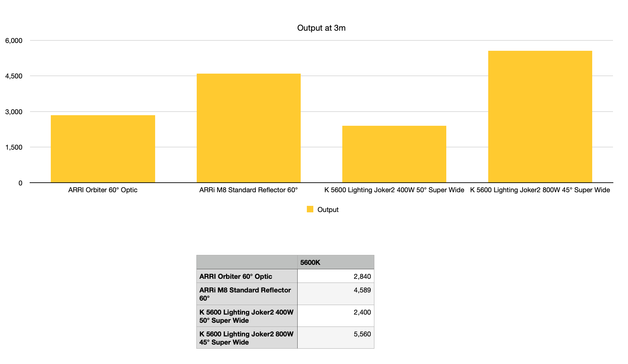Click 'ARRI Orbiter 60° Optic' x-axis label
This screenshot has width=628, height=364.
103,190
